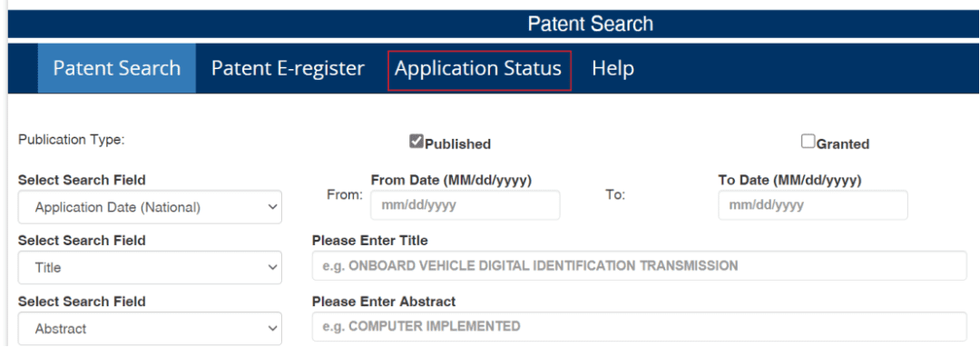The width and height of the screenshot is (980, 347).
Task: Click the Published label text
Action: [x=457, y=144]
